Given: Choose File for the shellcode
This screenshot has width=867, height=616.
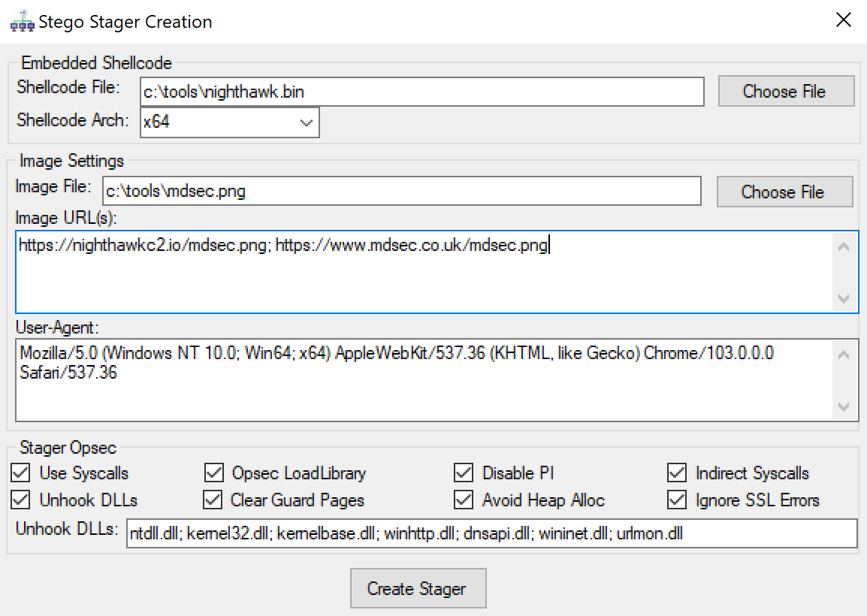Looking at the screenshot, I should 785,92.
